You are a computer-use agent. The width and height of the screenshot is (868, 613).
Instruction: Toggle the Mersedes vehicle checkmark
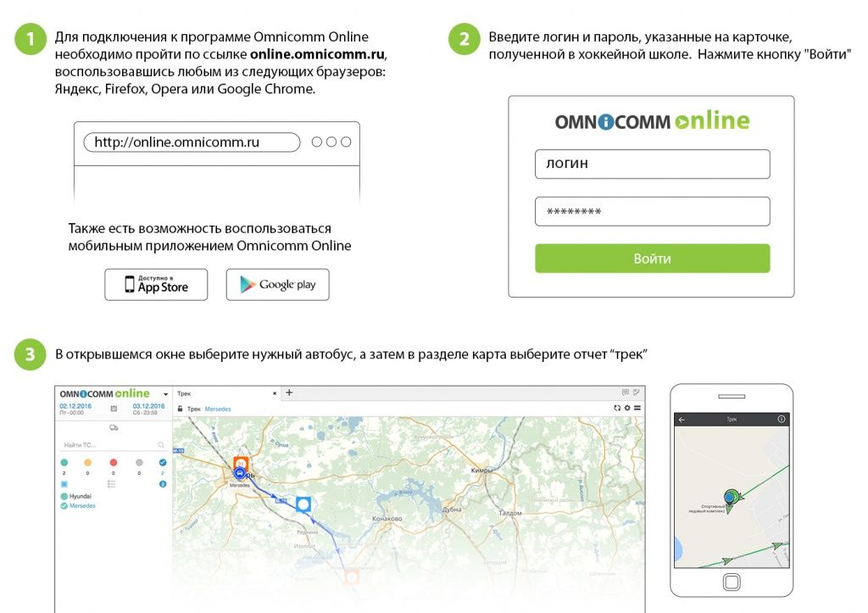pyautogui.click(x=64, y=505)
